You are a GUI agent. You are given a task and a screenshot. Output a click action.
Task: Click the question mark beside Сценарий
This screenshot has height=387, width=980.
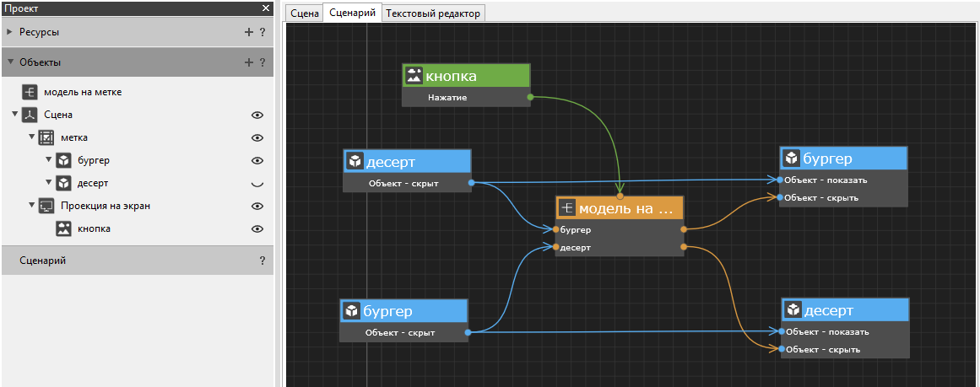263,261
